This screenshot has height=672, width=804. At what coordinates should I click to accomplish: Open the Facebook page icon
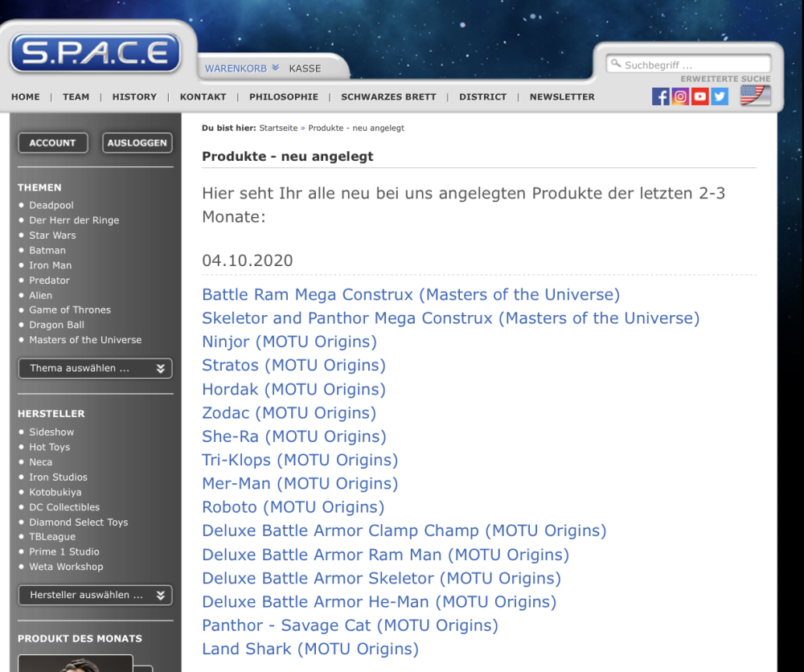660,96
